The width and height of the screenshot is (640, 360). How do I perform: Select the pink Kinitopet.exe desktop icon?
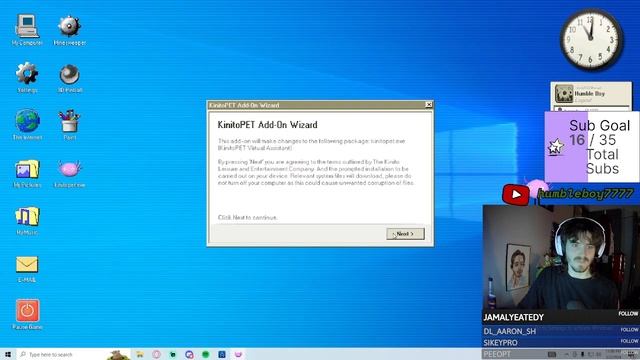pos(69,173)
